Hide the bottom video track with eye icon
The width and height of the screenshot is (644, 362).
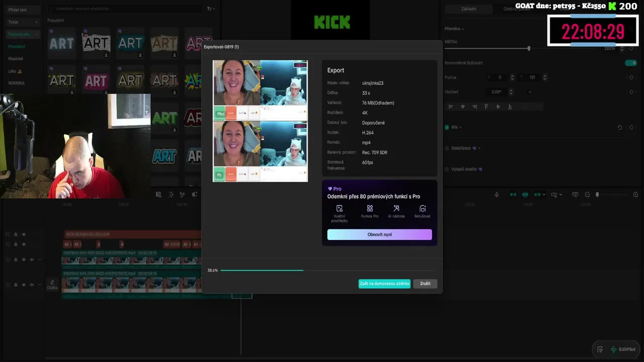pos(24,285)
